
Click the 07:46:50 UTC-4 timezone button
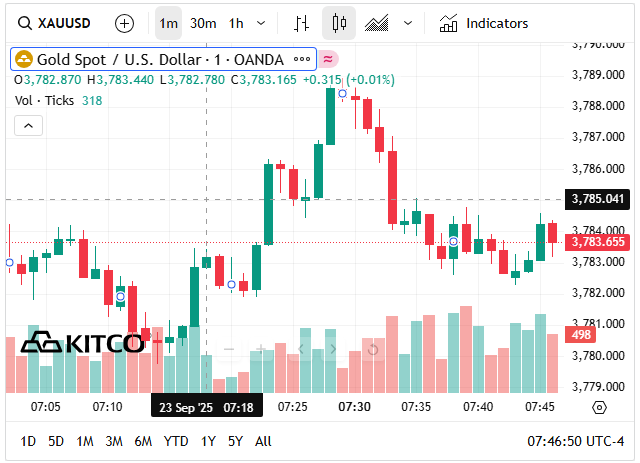pyautogui.click(x=575, y=441)
